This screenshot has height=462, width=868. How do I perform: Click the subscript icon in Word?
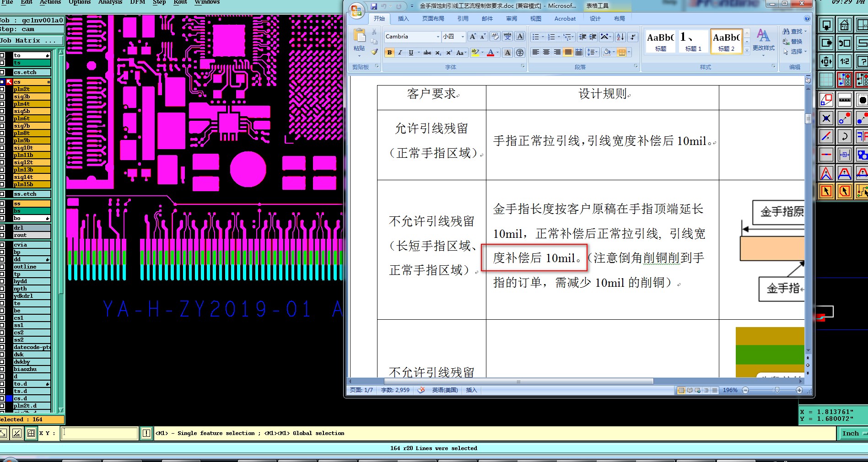tap(438, 53)
